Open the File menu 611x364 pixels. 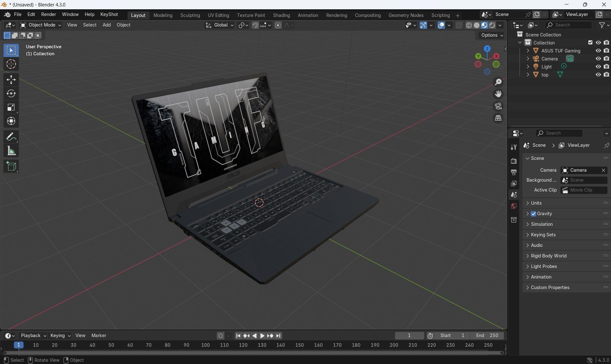[x=18, y=14]
